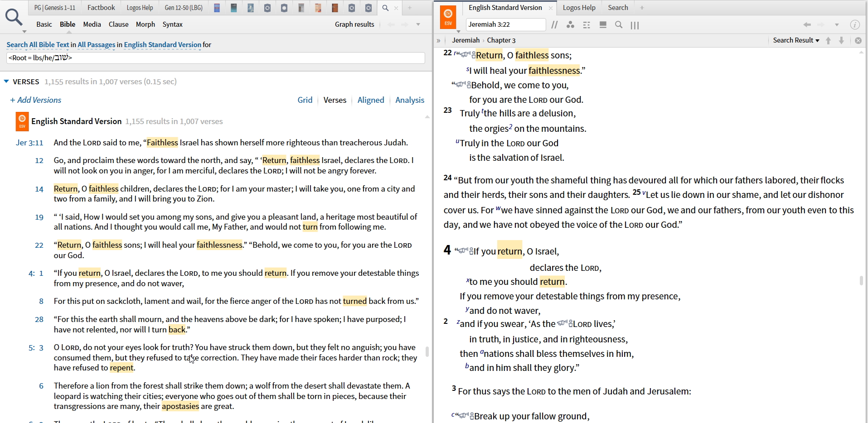The image size is (868, 423).
Task: Switch results to Verses view
Action: click(335, 100)
